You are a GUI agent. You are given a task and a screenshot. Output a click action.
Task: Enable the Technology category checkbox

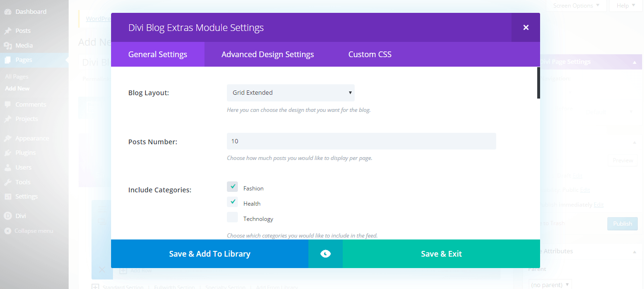[232, 217]
